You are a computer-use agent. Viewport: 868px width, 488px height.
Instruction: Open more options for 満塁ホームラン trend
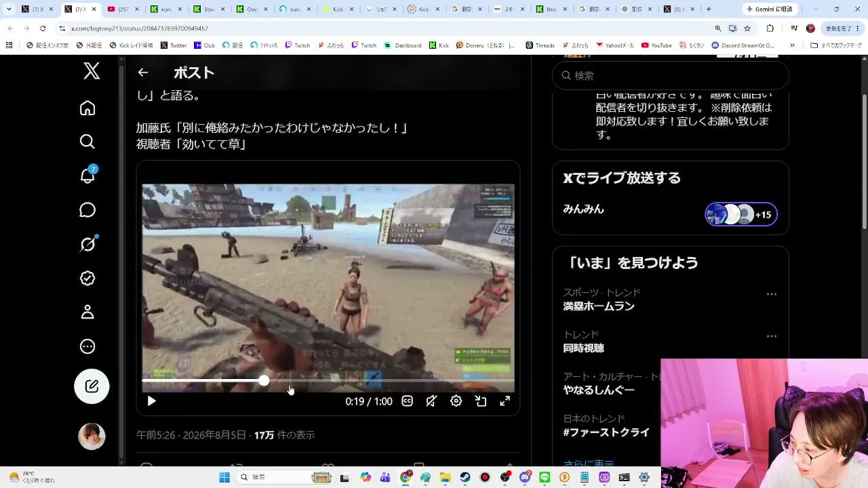(x=771, y=294)
